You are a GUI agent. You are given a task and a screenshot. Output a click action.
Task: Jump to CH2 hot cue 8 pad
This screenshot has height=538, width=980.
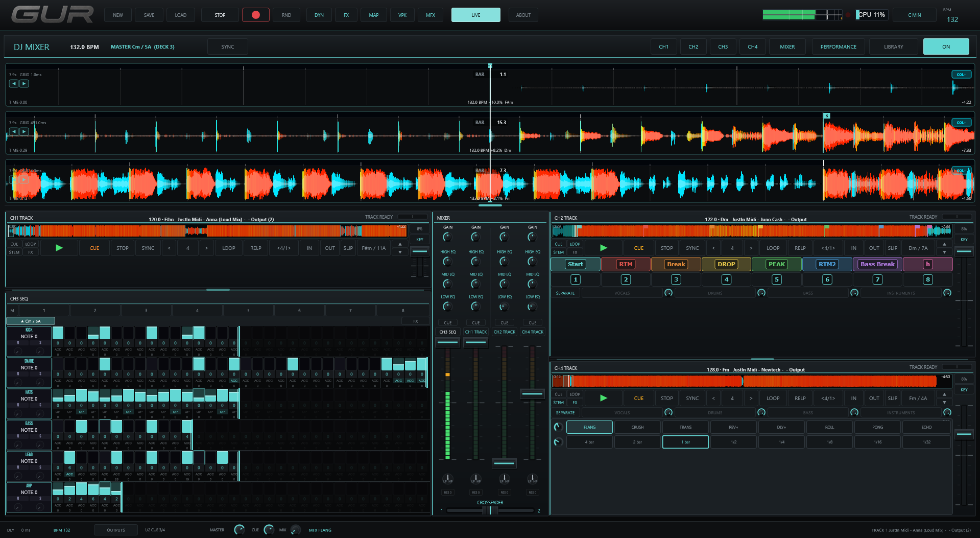928,279
